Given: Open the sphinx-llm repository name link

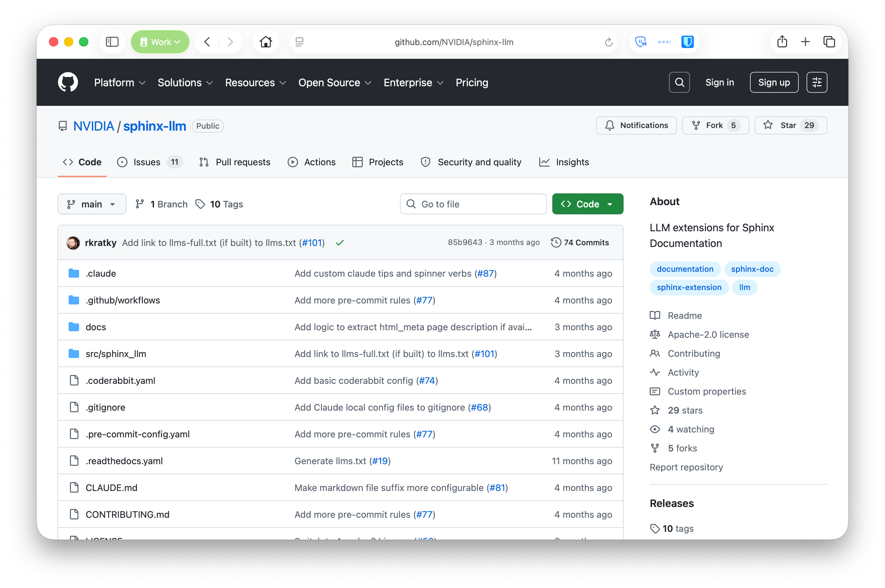Looking at the screenshot, I should click(155, 126).
